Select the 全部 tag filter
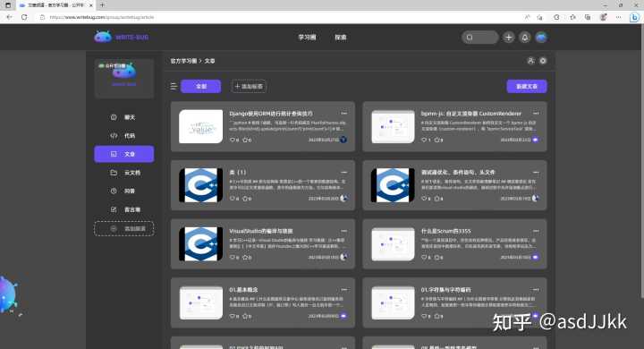 (201, 86)
